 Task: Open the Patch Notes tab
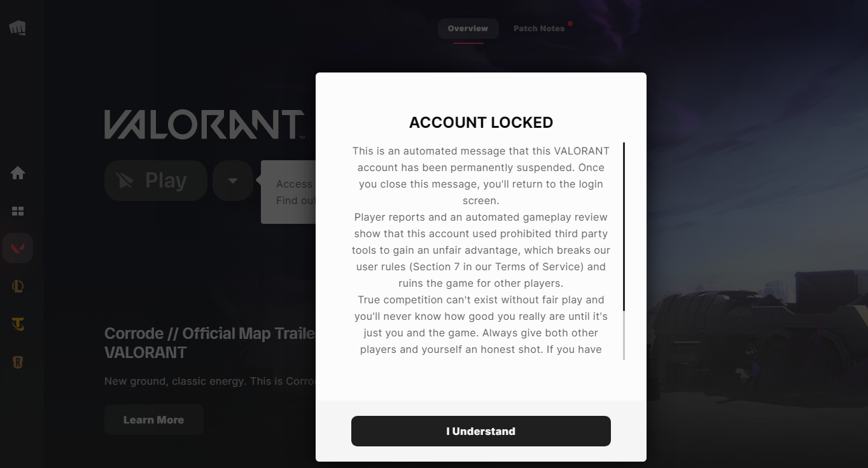tap(538, 29)
